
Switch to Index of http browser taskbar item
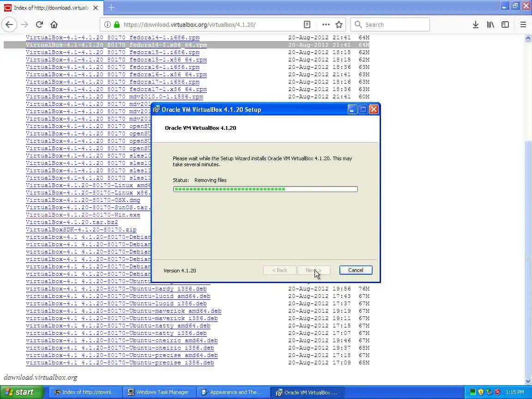pos(85,392)
